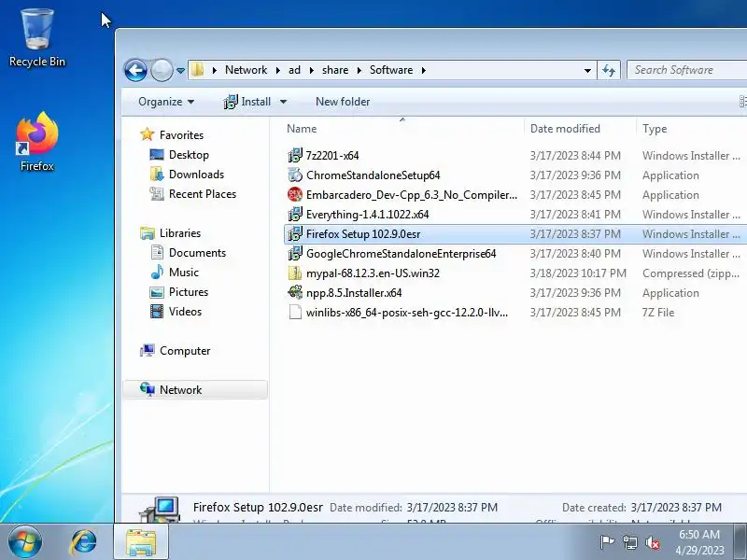Select the Everything-1.4.1.1022.x64 file icon
This screenshot has width=747, height=560.
coord(295,214)
